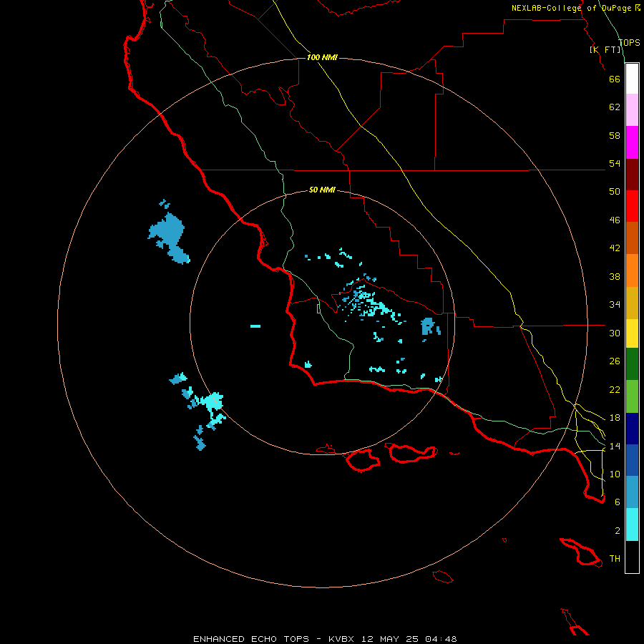Screen dimensions: 644x644
Task: Click the 100 NMI range ring label
Action: [322, 57]
